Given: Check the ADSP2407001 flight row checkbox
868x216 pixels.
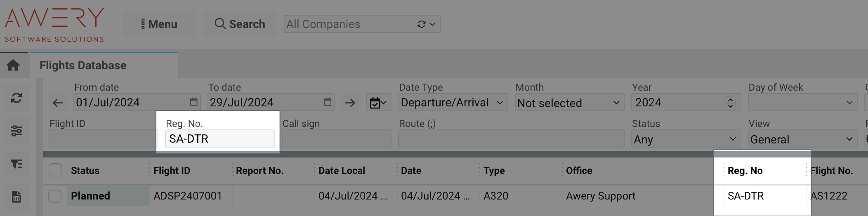Looking at the screenshot, I should point(55,196).
